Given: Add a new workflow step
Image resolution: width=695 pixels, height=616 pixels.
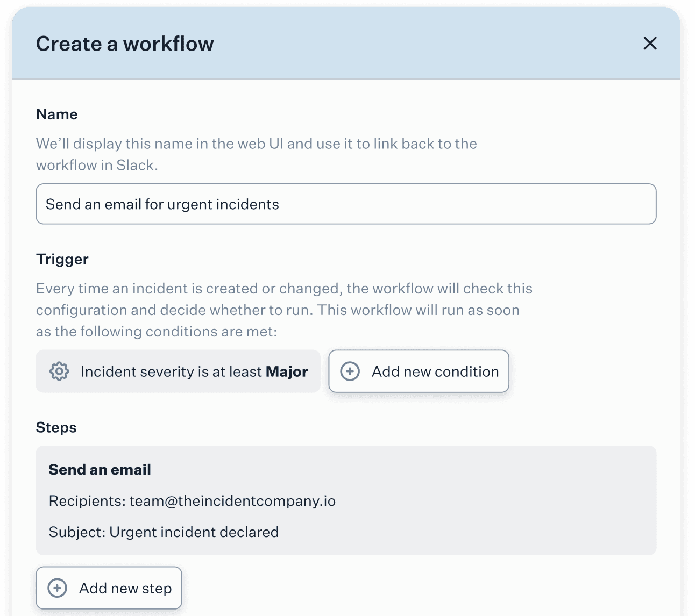Looking at the screenshot, I should point(109,588).
